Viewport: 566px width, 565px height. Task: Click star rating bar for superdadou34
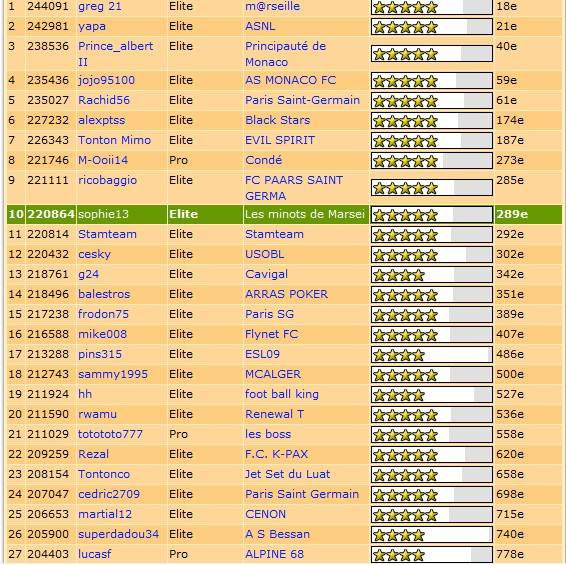(x=432, y=535)
